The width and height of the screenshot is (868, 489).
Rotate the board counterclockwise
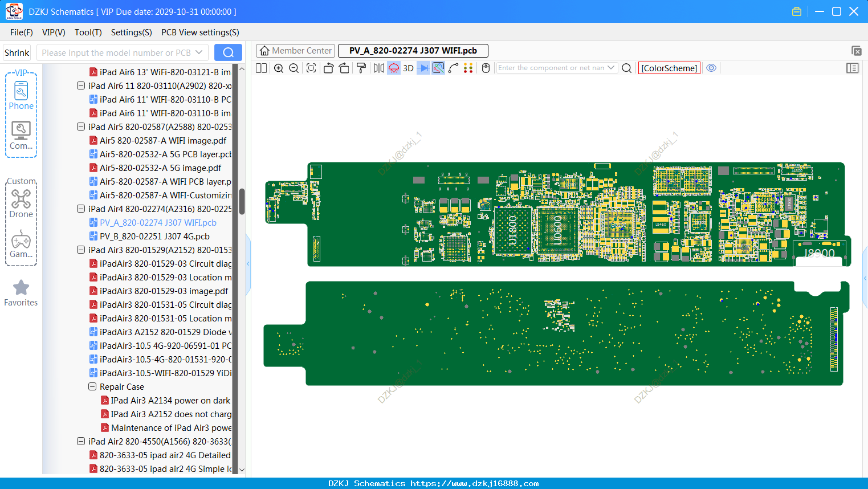point(328,68)
